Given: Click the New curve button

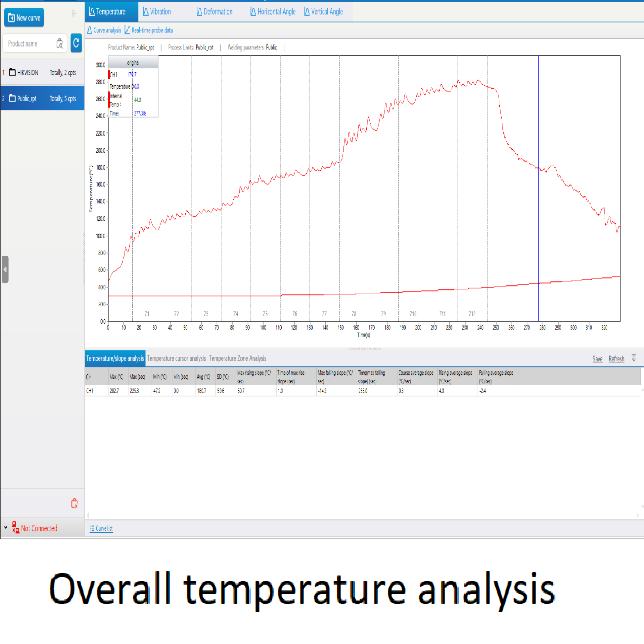Looking at the screenshot, I should pyautogui.click(x=24, y=18).
